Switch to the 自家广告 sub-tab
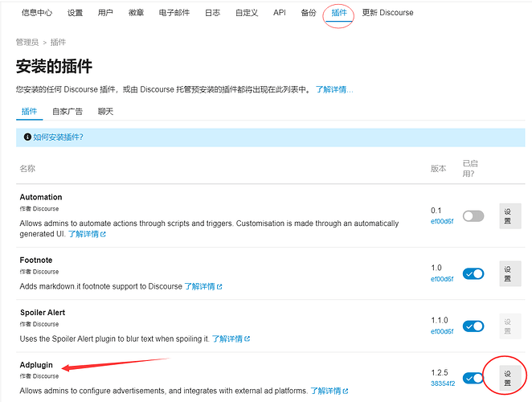 pos(68,112)
